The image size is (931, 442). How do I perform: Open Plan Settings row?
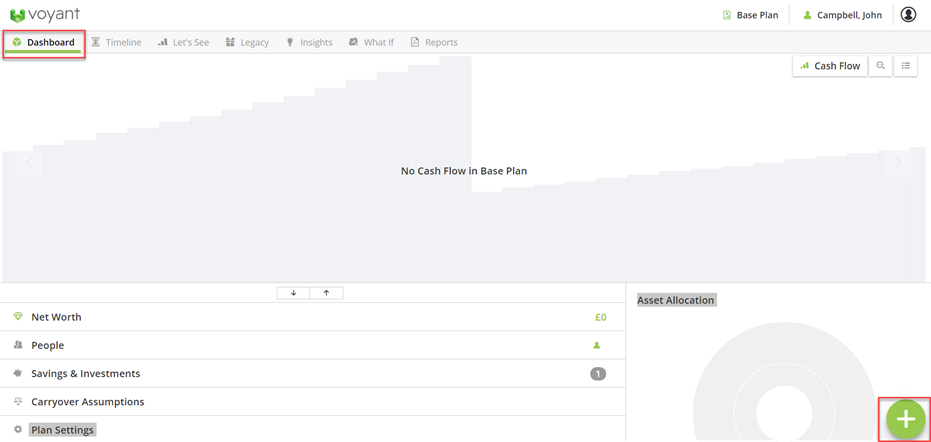(312, 430)
